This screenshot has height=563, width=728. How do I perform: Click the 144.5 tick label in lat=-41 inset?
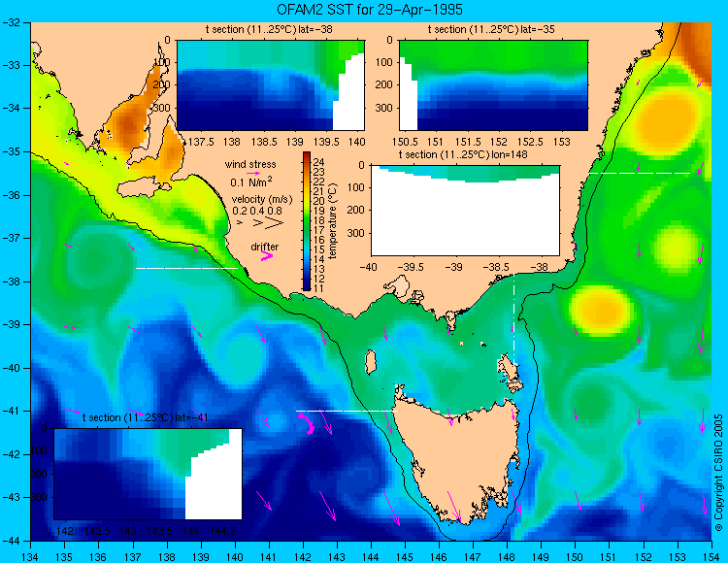pyautogui.click(x=224, y=531)
